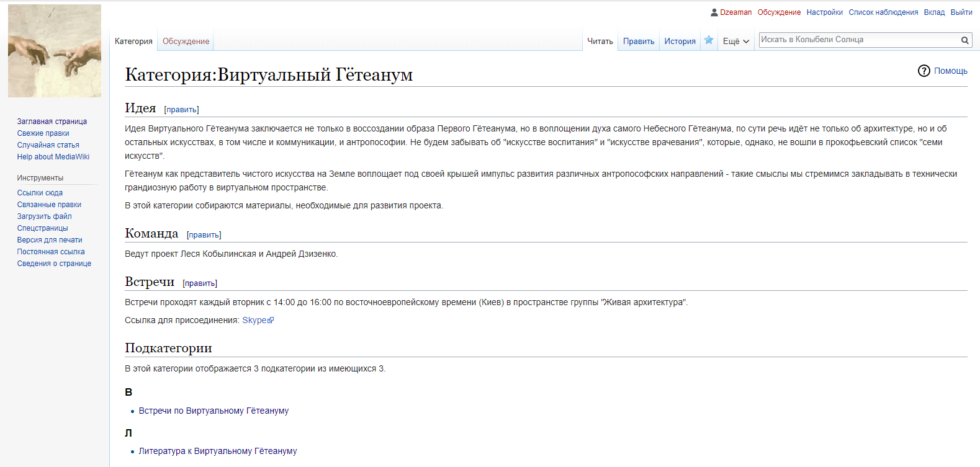Viewport: 980px width, 467px height.
Task: Select the Править tab
Action: point(639,42)
